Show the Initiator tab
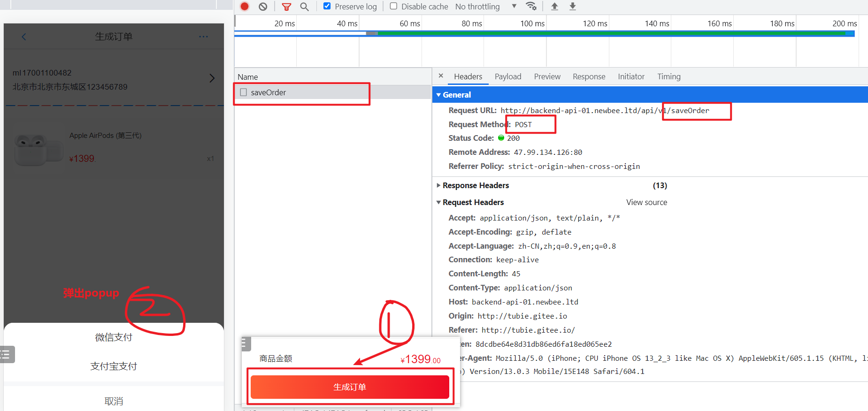The height and width of the screenshot is (411, 868). pos(631,76)
